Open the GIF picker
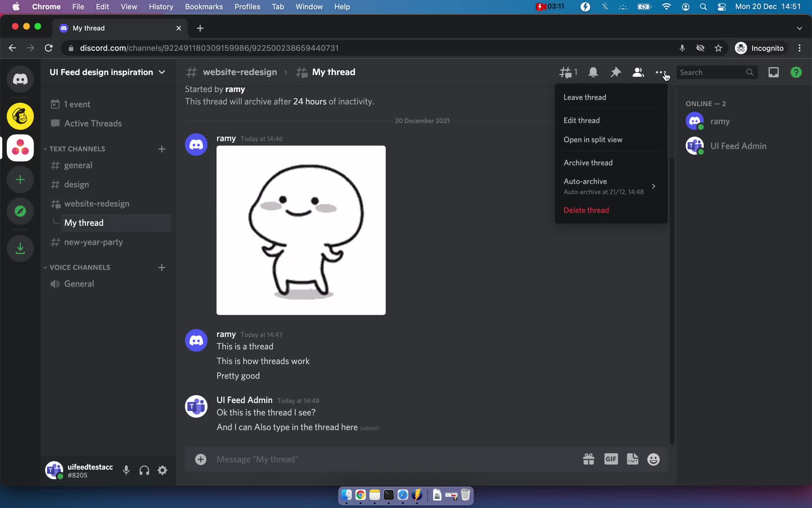Image resolution: width=812 pixels, height=508 pixels. (x=611, y=459)
